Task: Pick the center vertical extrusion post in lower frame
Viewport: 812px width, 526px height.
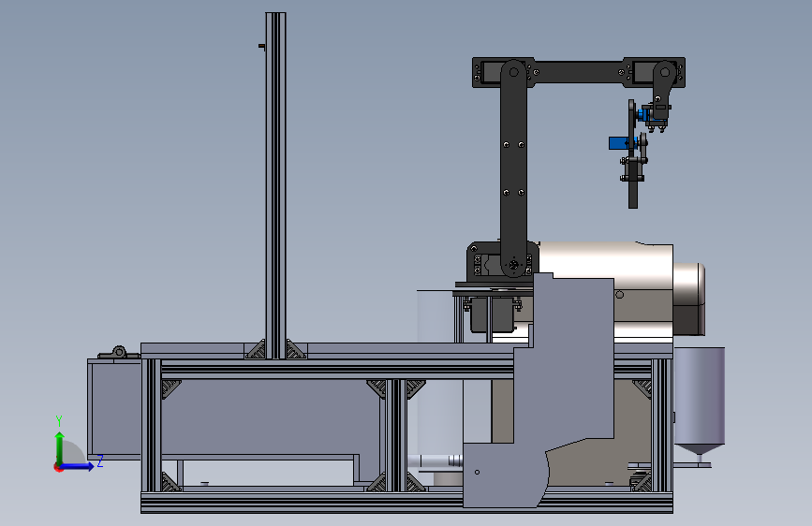Action: point(395,435)
